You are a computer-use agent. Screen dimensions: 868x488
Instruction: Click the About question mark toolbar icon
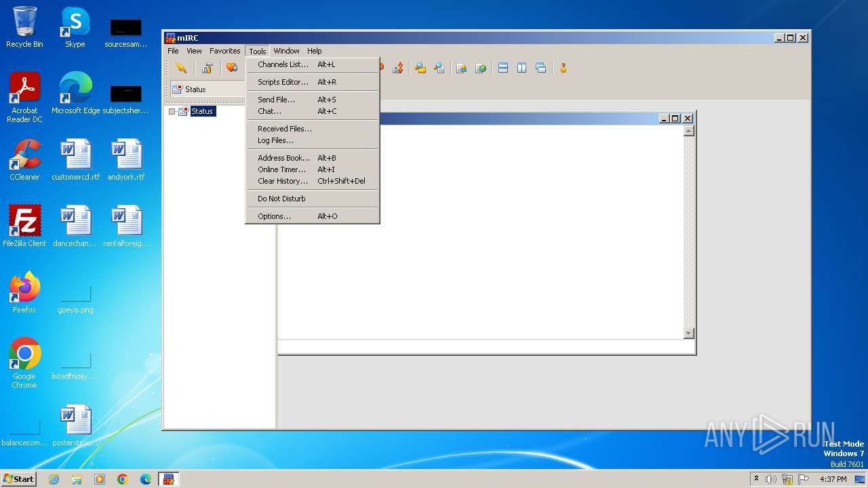pos(562,68)
